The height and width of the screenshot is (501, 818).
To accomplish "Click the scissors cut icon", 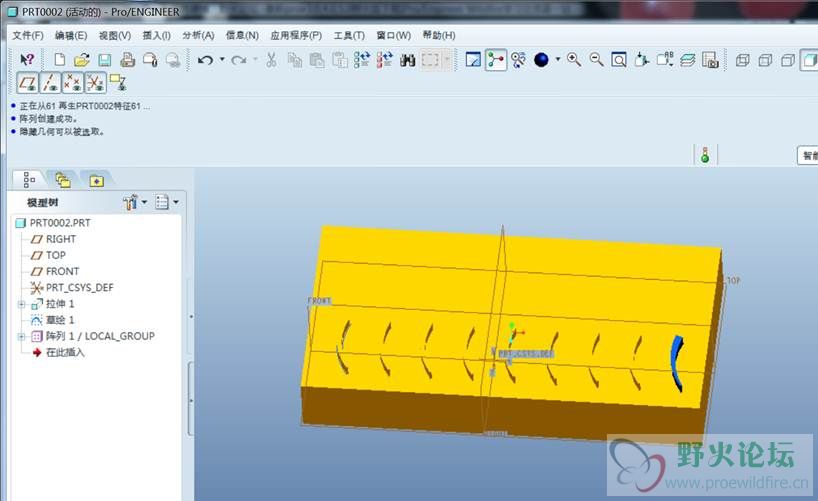I will [271, 60].
